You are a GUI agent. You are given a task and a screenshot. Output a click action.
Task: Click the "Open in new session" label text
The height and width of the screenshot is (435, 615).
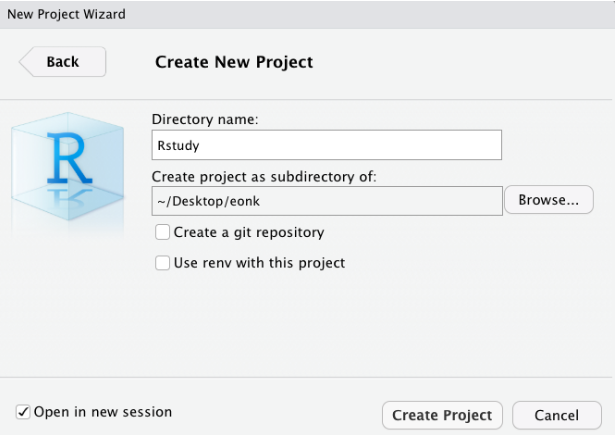(x=103, y=412)
